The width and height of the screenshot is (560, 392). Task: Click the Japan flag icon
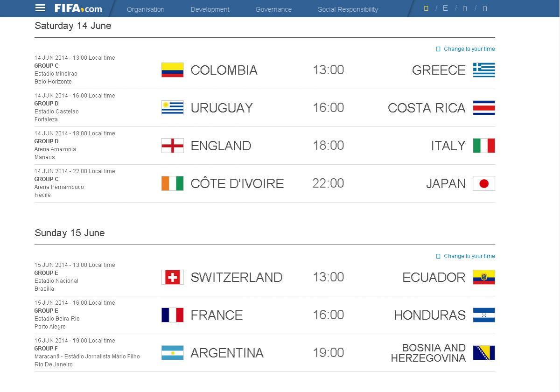tap(483, 183)
